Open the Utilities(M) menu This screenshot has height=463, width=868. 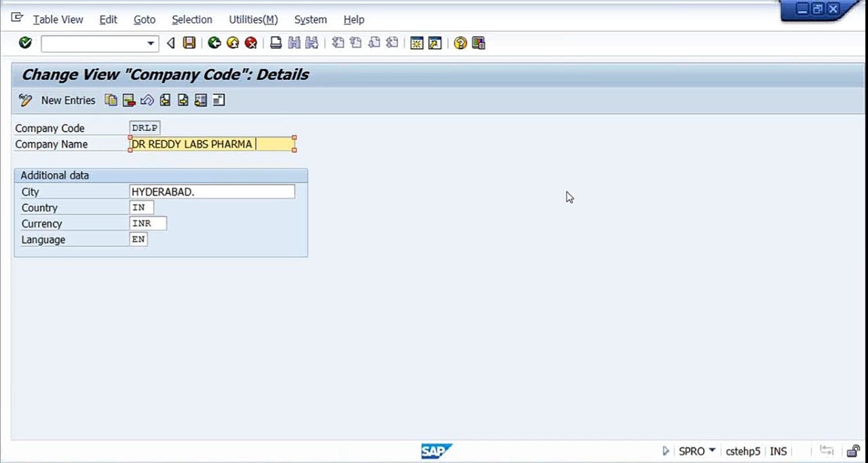coord(253,20)
